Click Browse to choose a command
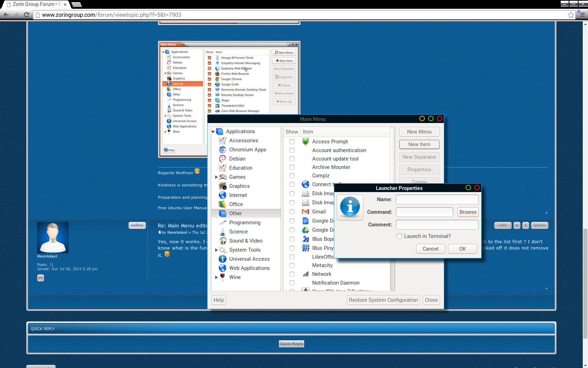The image size is (588, 368). pos(468,212)
